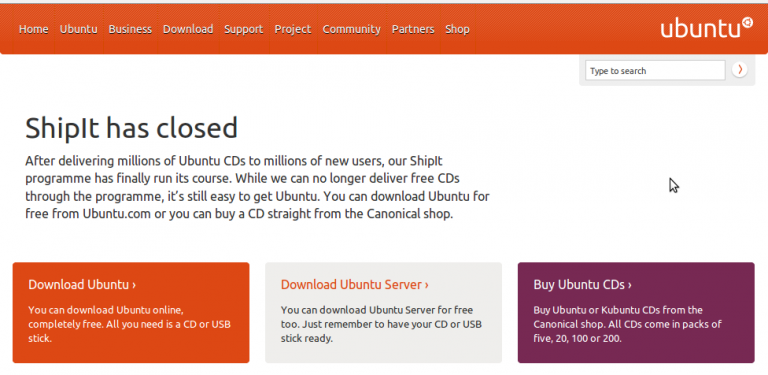Navigate to the Project section
The image size is (768, 375).
click(293, 29)
